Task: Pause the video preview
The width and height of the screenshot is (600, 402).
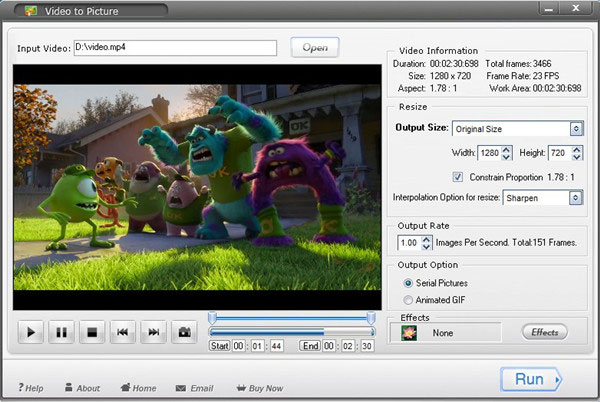Action: [x=61, y=332]
